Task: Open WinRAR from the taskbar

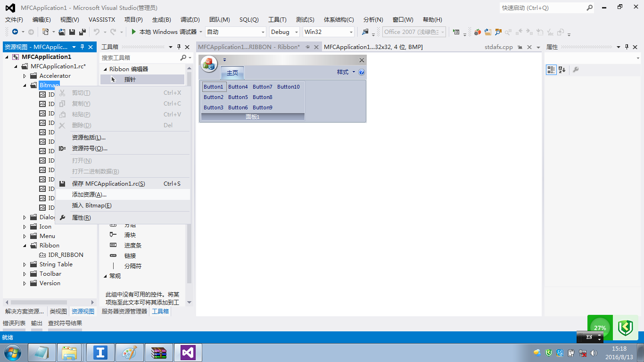Action: coord(159,353)
